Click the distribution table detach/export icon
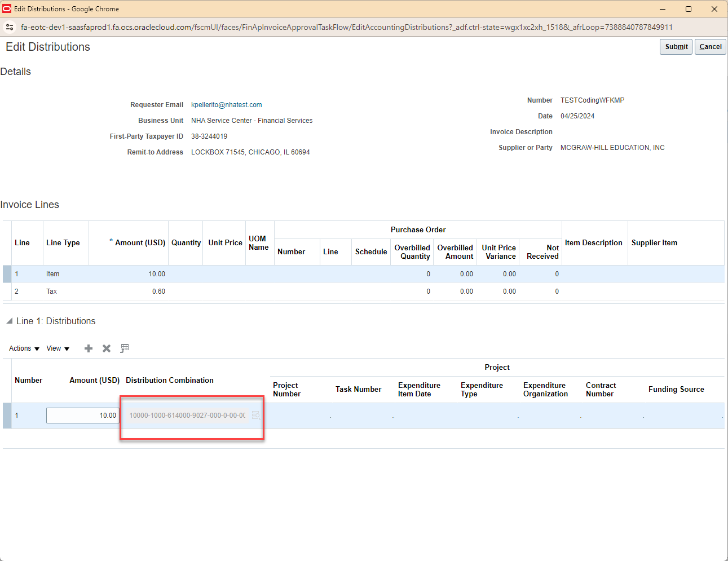Screen dimensions: 728x561 pyautogui.click(x=125, y=348)
